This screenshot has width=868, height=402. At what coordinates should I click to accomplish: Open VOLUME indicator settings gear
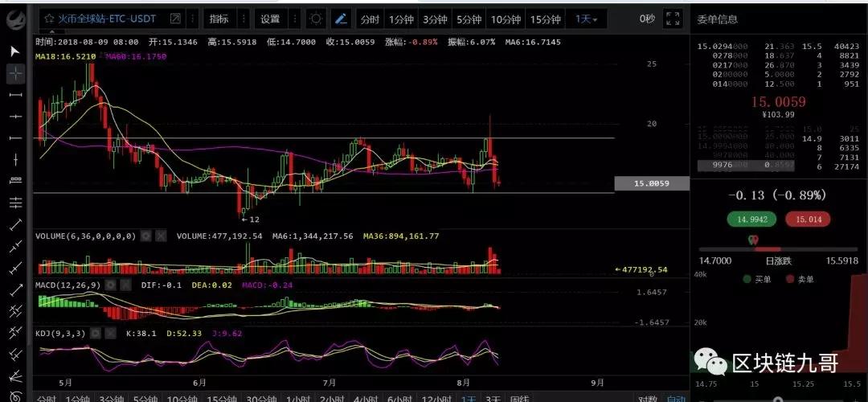pyautogui.click(x=145, y=236)
